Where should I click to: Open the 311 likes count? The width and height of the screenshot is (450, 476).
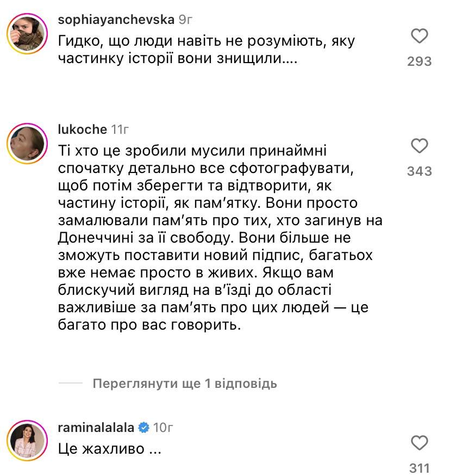(419, 468)
